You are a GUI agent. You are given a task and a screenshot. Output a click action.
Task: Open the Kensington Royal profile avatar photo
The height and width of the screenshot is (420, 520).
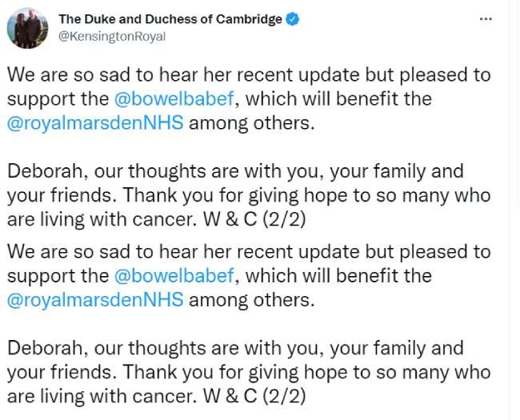tap(27, 28)
